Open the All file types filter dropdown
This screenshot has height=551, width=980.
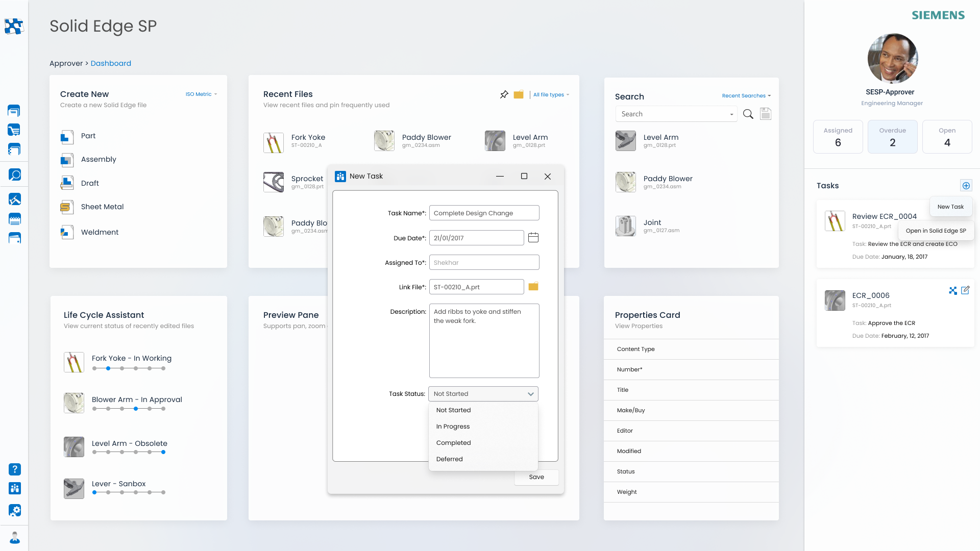tap(551, 95)
